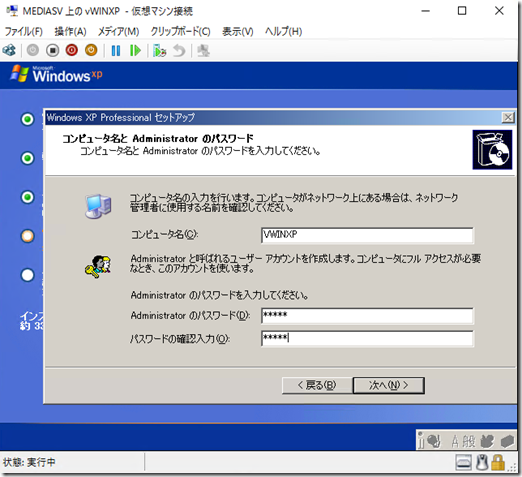Click the IME 般 conversion mode indicator
The height and width of the screenshot is (477, 522).
[468, 442]
